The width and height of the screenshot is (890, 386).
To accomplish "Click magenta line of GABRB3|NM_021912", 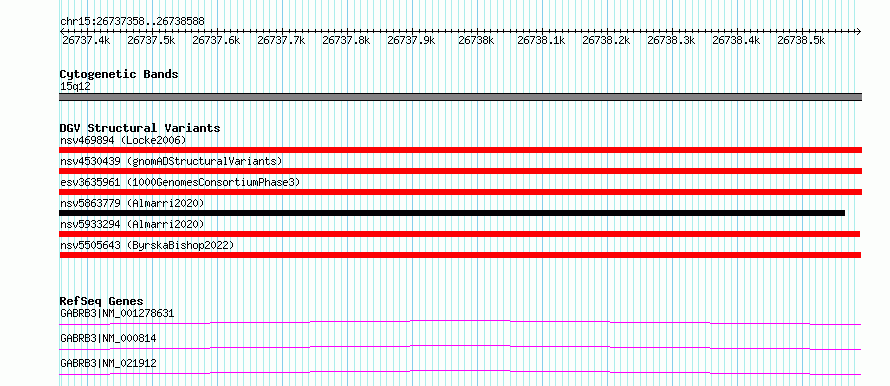I will pos(460,372).
